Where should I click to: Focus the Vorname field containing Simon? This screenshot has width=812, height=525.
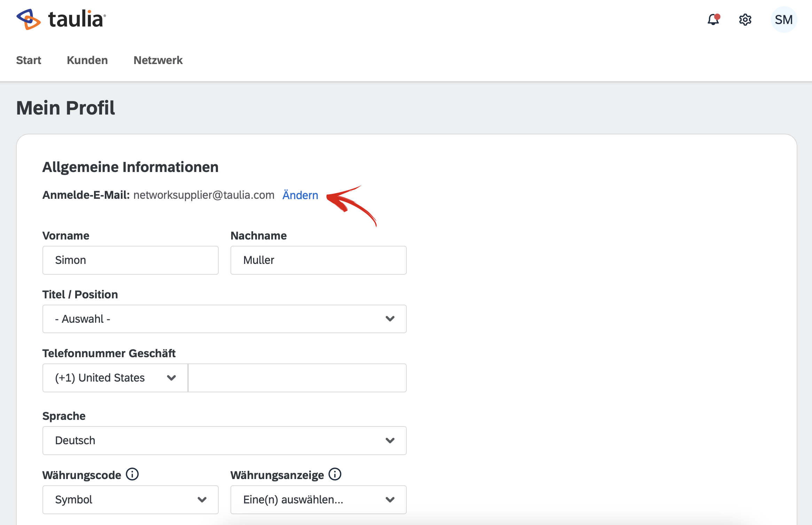[x=130, y=260]
